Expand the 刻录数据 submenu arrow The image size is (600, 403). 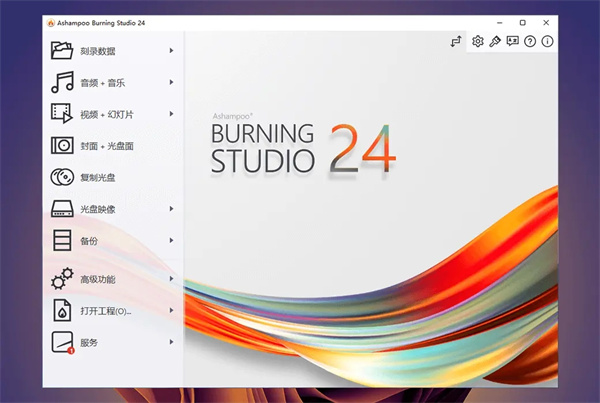(x=171, y=51)
